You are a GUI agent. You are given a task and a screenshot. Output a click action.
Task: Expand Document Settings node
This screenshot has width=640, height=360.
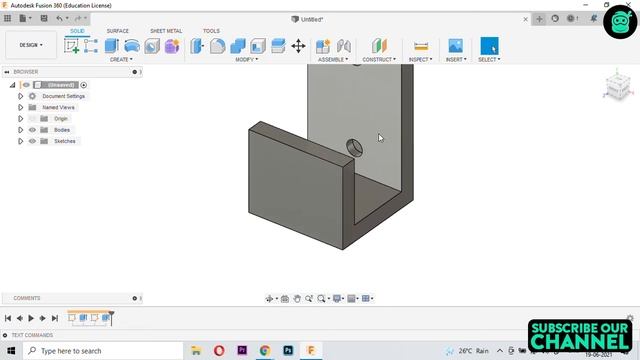[20, 96]
